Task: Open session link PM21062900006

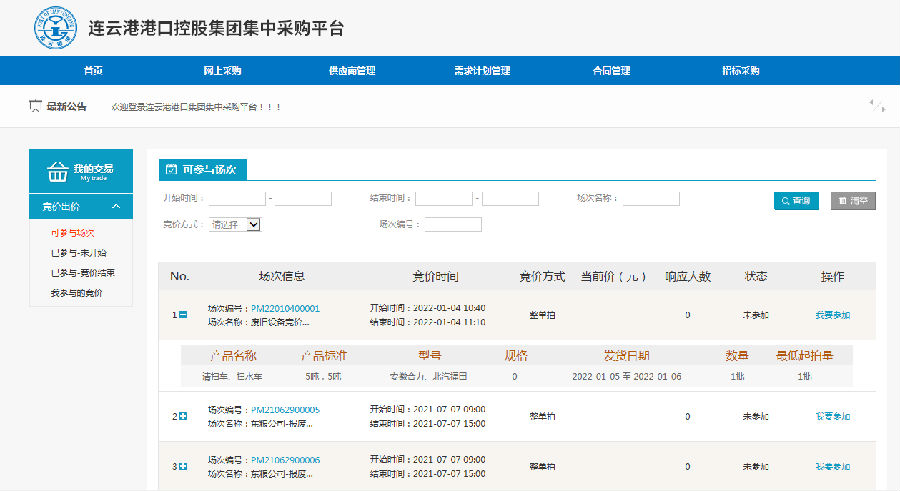Action: point(285,460)
